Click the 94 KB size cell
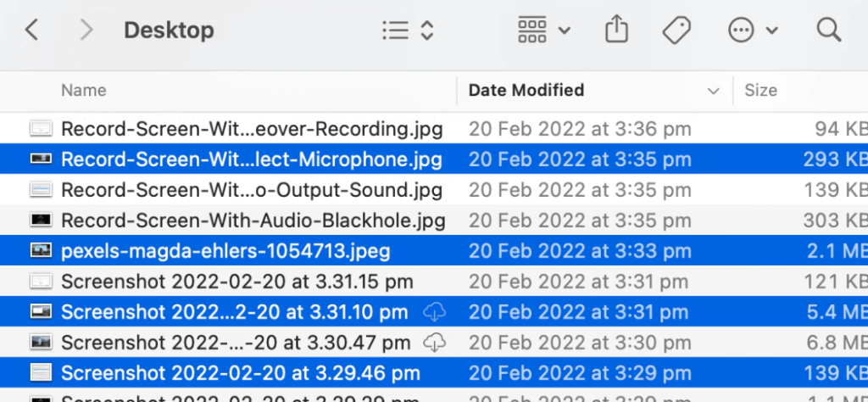The image size is (868, 402). click(x=841, y=129)
